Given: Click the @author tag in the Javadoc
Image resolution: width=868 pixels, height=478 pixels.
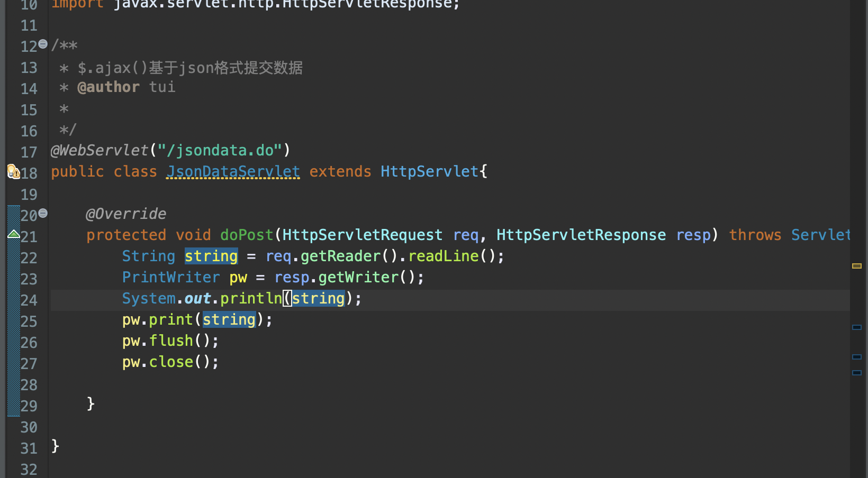Looking at the screenshot, I should tap(108, 87).
